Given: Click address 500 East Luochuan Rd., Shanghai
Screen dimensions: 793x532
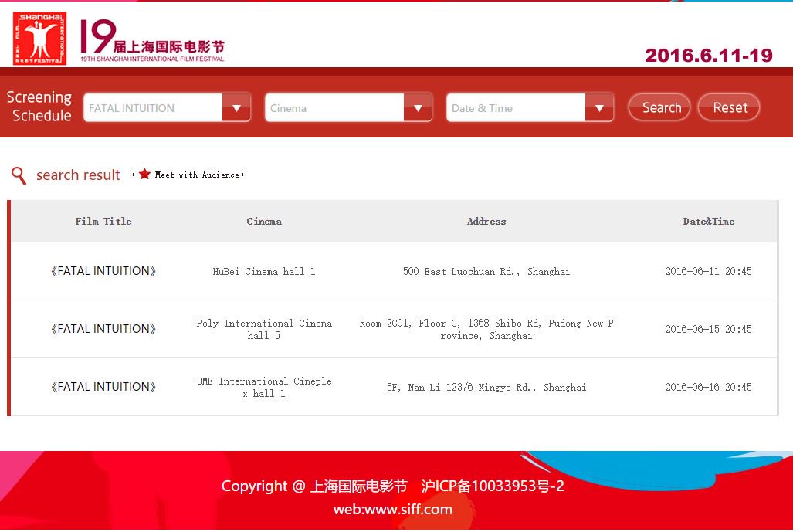Looking at the screenshot, I should [486, 271].
